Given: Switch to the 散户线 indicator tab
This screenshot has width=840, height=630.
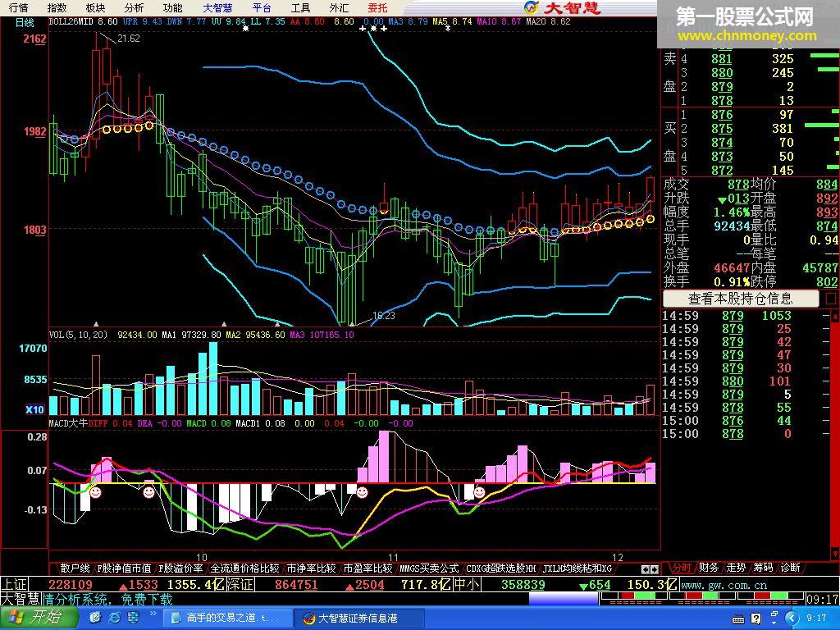Looking at the screenshot, I should (x=75, y=568).
